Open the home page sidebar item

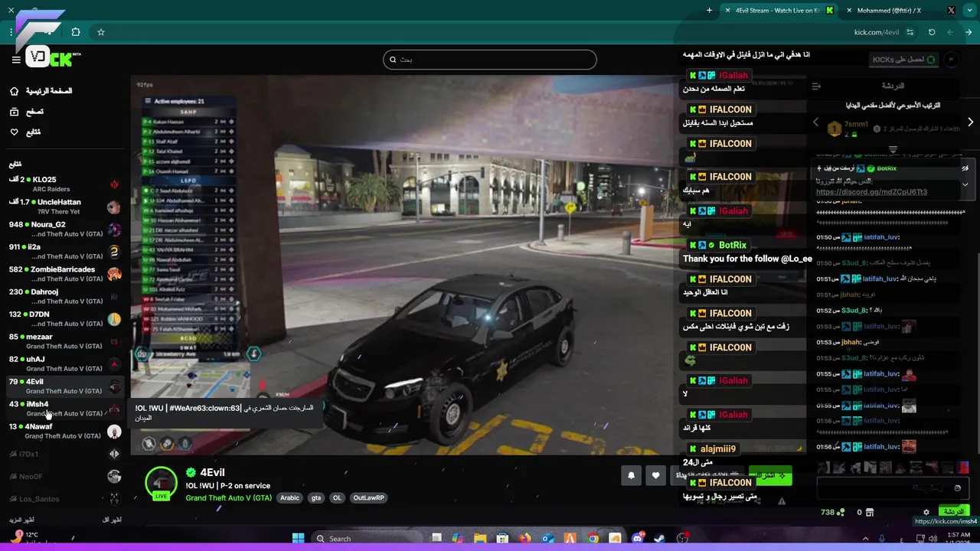[42, 91]
